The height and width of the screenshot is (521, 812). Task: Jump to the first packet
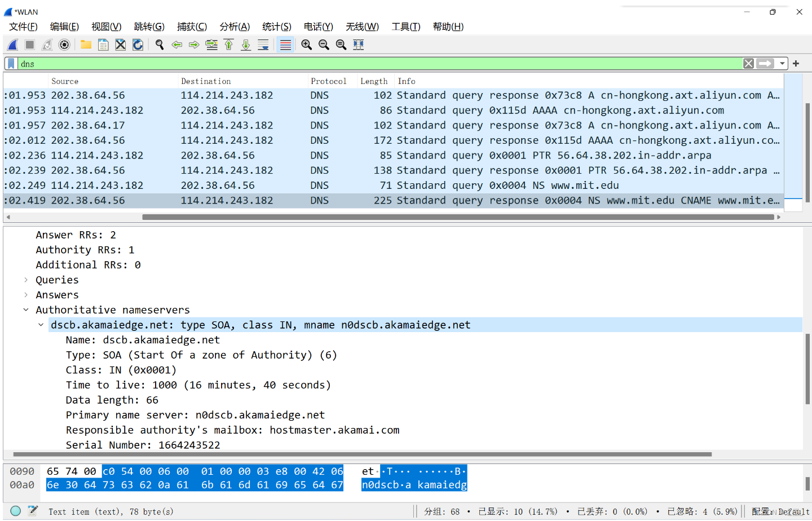click(229, 45)
